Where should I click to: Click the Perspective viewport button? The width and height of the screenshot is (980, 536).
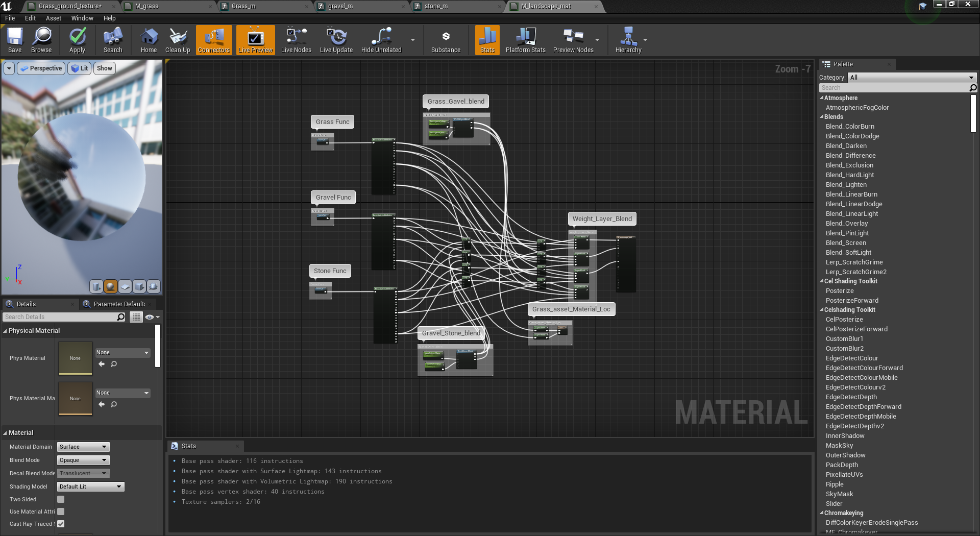[x=41, y=68]
